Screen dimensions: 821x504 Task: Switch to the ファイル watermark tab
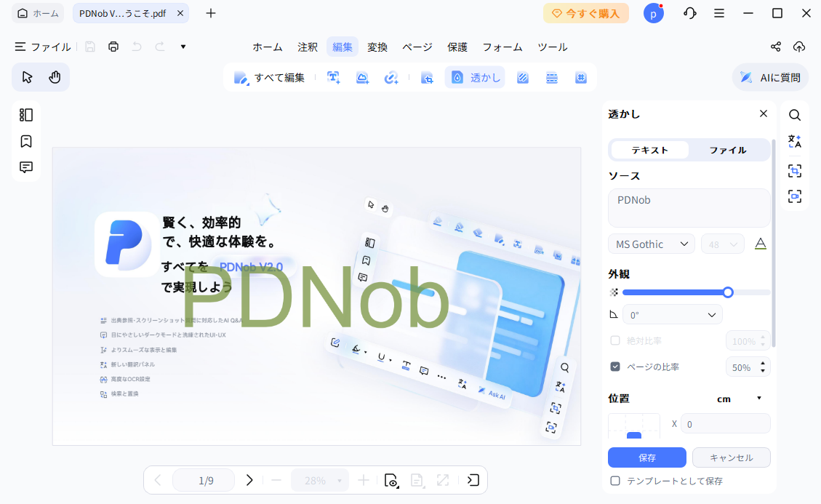(x=727, y=150)
